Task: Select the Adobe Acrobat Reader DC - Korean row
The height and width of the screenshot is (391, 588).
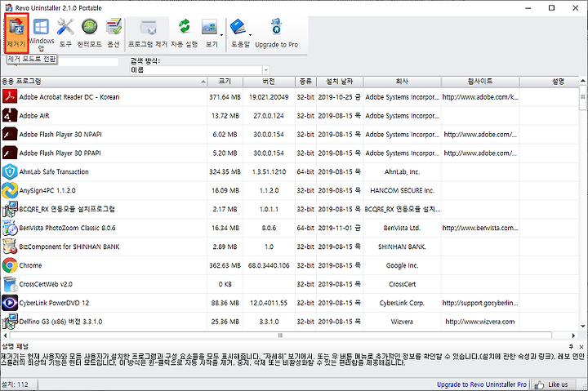Action: 290,96
